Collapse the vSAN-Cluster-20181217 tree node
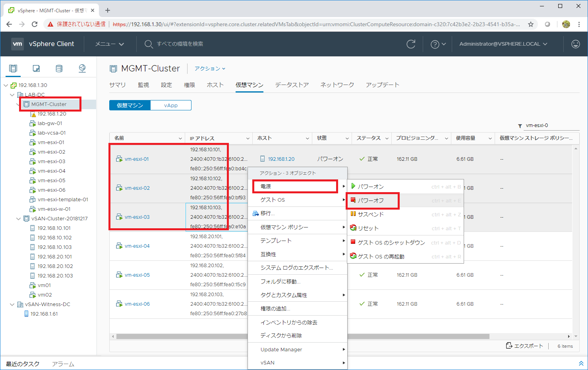 19,219
